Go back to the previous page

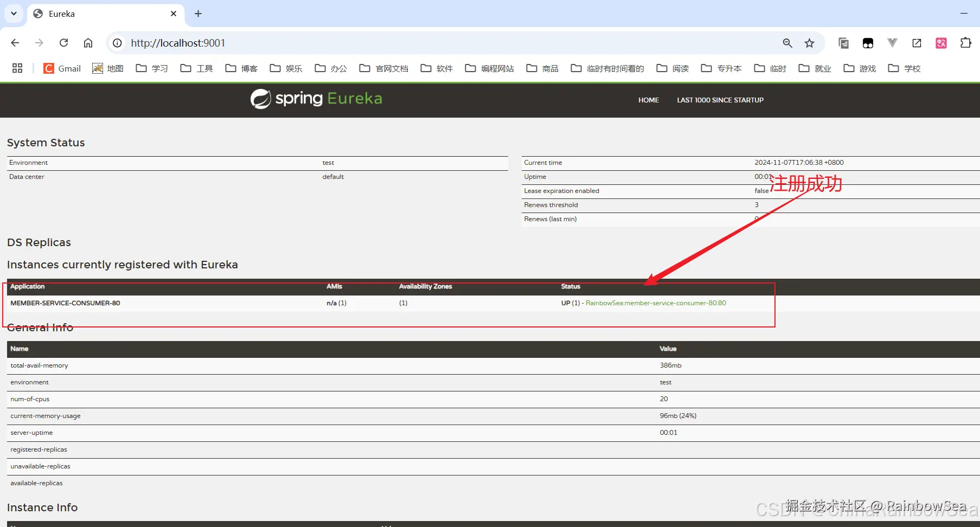(15, 43)
